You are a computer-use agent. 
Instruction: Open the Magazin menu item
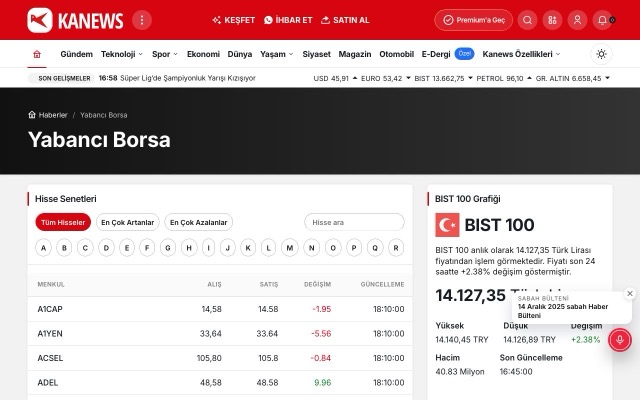coord(355,54)
